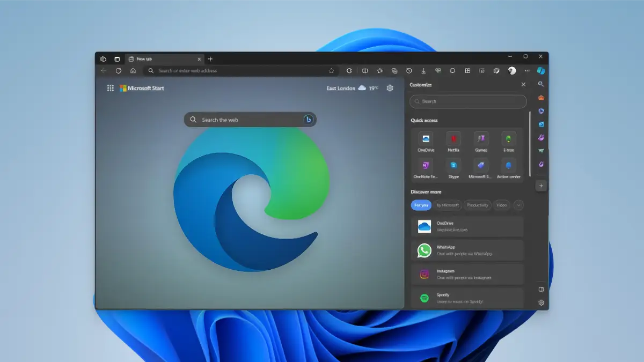Screen dimensions: 644x362
Task: Click the plus button to customize sidebar
Action: (541, 186)
